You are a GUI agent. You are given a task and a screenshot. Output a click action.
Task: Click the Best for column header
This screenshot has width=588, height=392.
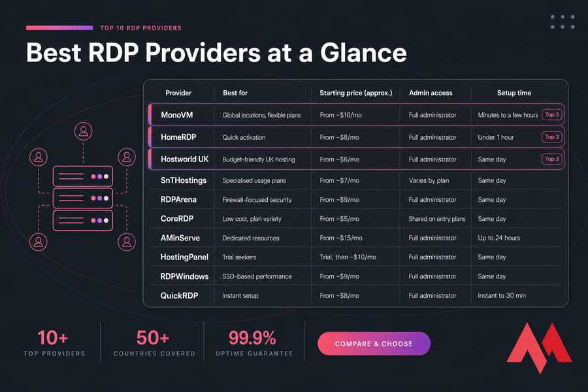(x=235, y=93)
